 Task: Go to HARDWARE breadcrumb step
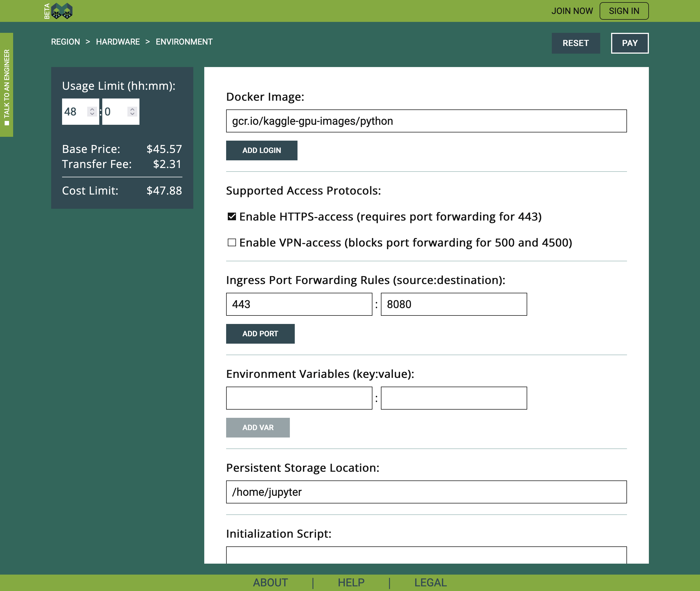(x=118, y=42)
